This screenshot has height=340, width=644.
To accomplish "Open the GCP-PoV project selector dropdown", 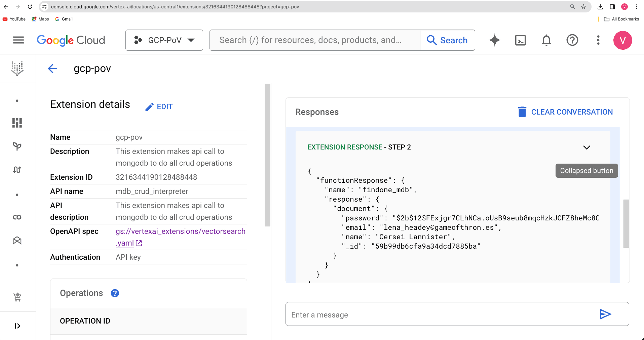I will click(164, 40).
